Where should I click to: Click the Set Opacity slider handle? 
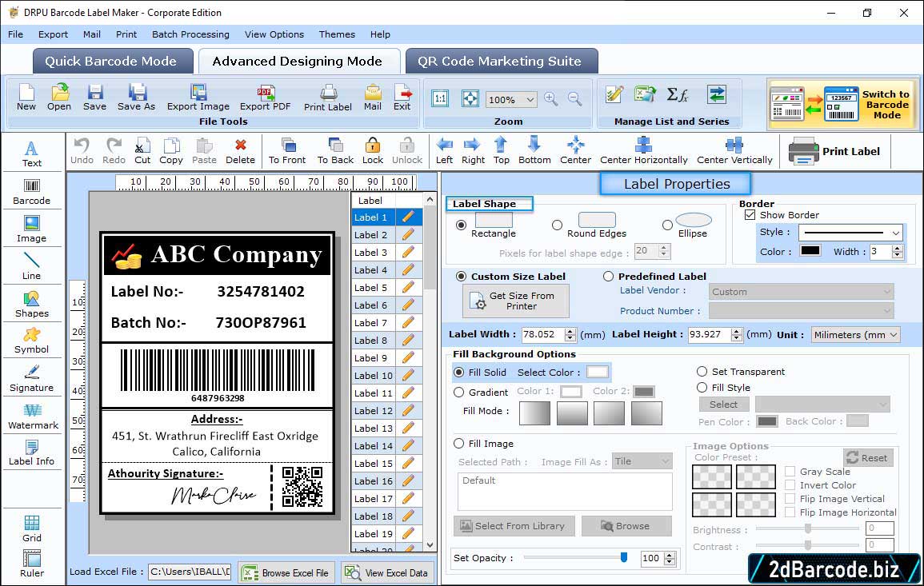pos(624,556)
